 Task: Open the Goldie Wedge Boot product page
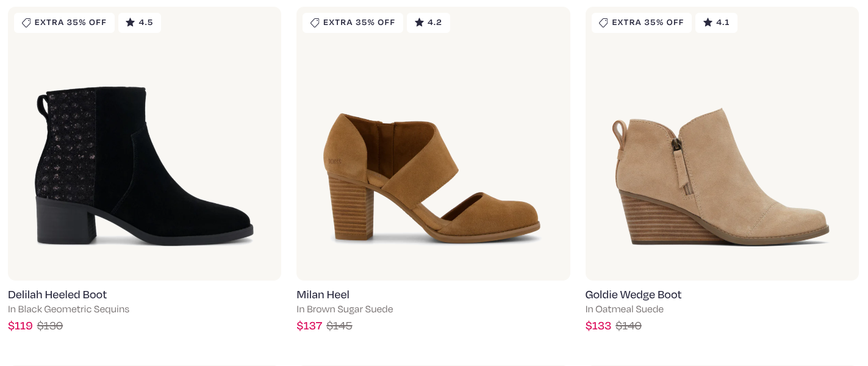pyautogui.click(x=633, y=295)
